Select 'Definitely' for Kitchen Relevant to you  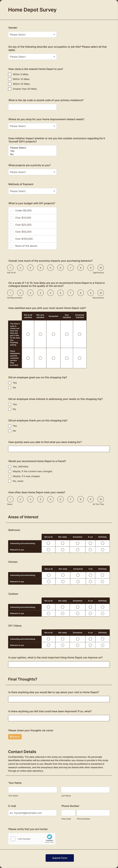pos(102,582)
